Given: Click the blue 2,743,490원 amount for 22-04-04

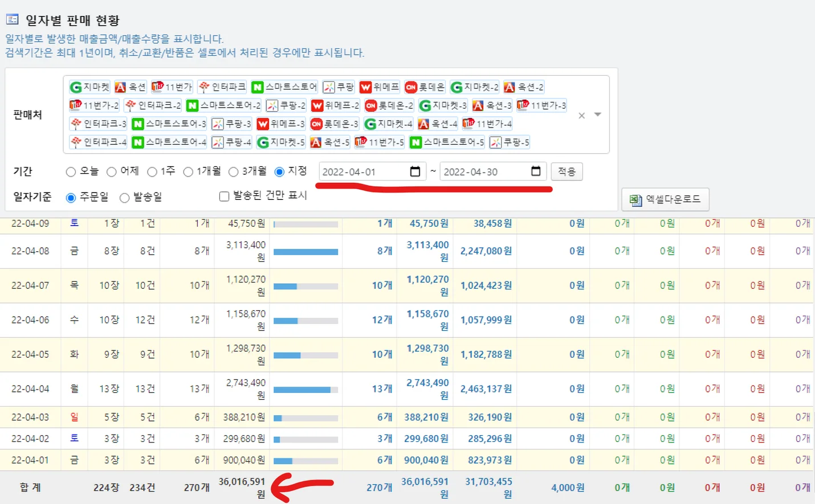Looking at the screenshot, I should click(x=427, y=389).
